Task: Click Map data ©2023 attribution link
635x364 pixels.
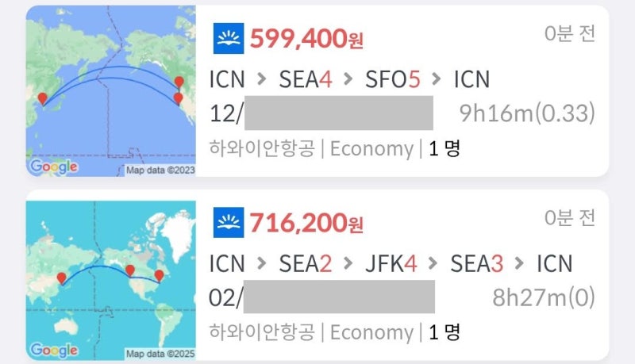Action: [160, 171]
